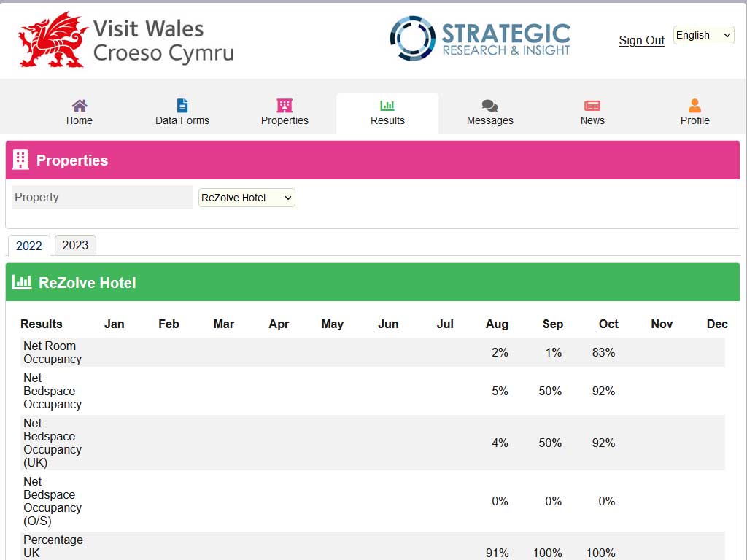Expand the English language dropdown
The image size is (747, 560).
703,35
